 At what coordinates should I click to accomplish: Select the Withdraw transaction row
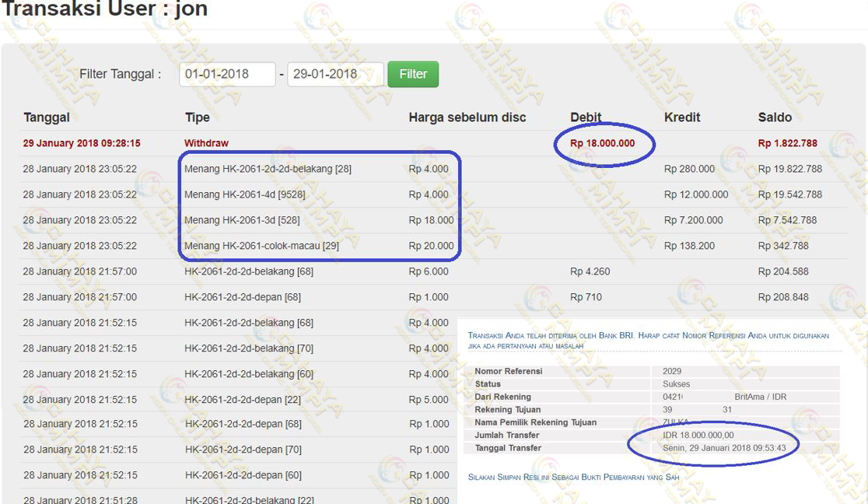click(x=206, y=143)
